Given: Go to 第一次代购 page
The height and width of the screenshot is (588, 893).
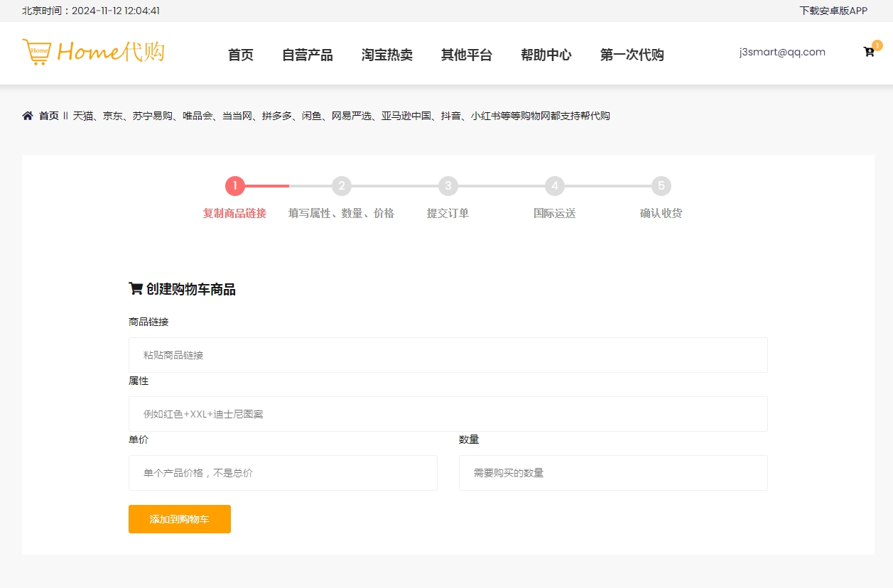Looking at the screenshot, I should (x=632, y=55).
